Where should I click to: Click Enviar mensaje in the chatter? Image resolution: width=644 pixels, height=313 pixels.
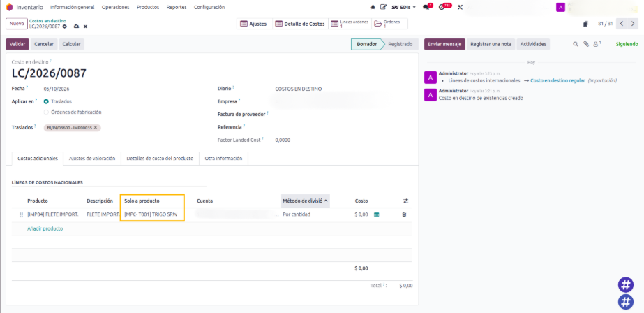tap(445, 44)
